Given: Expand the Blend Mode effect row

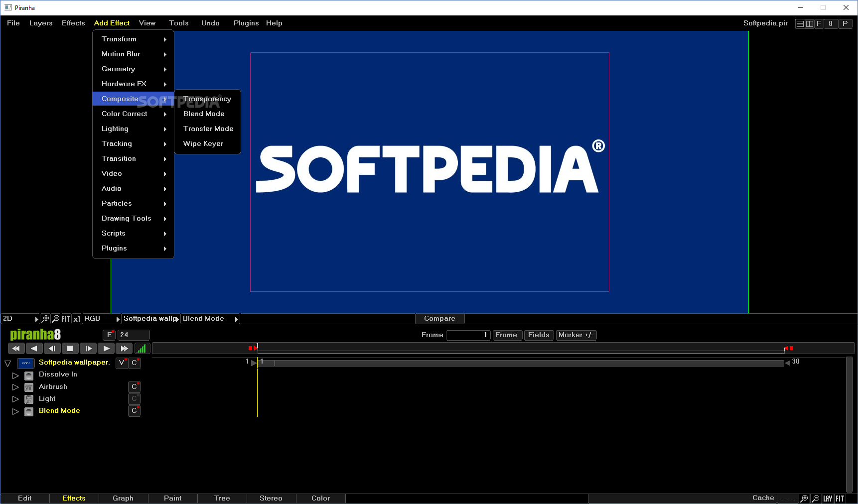Looking at the screenshot, I should click(x=15, y=411).
